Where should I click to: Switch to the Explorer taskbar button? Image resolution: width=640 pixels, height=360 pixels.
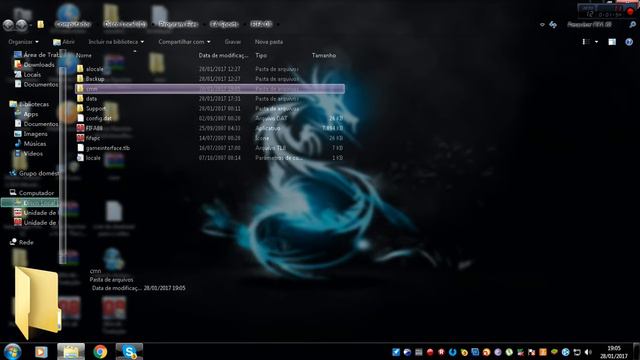(x=71, y=351)
